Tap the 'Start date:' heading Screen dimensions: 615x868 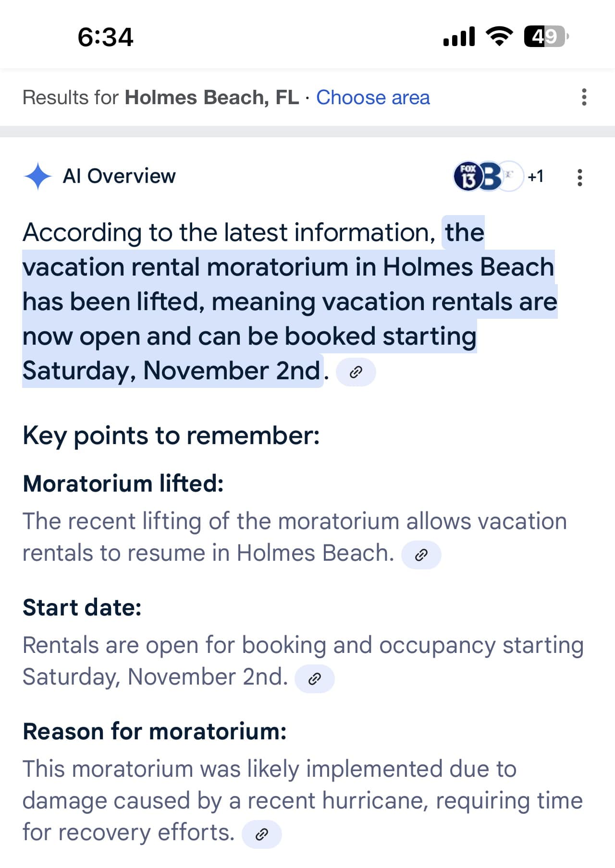82,607
